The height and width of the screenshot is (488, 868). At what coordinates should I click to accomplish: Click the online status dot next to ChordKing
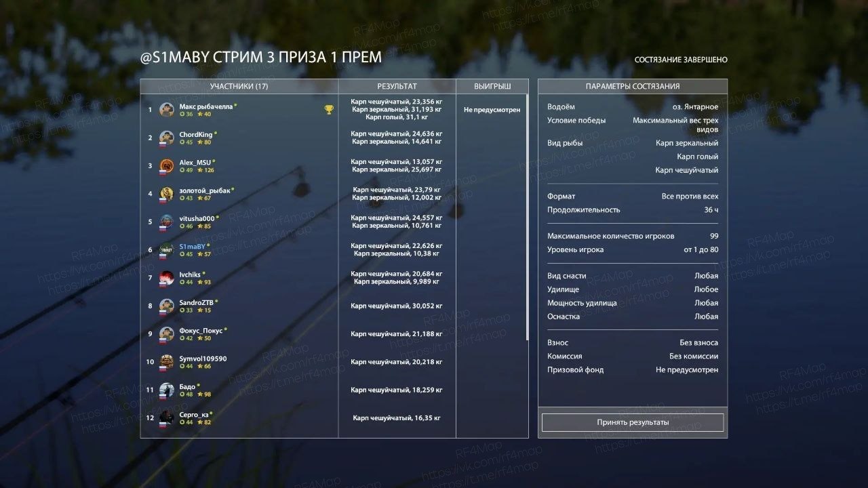[x=216, y=133]
